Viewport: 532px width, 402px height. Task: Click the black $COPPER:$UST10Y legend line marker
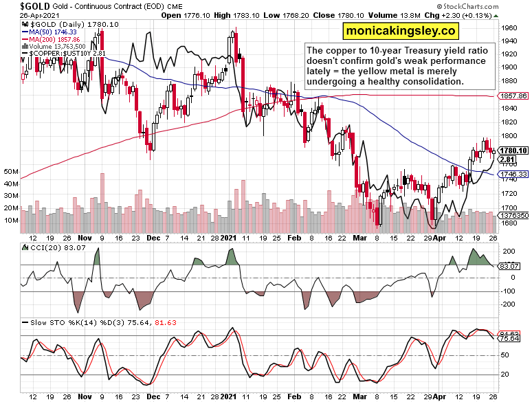click(25, 54)
